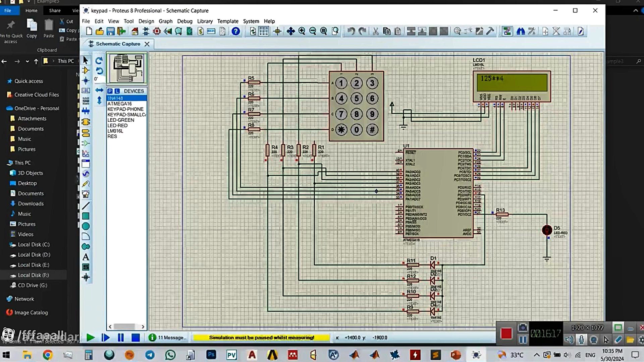Stop the simulation with the blue square
Screen dimensions: 644x362
pyautogui.click(x=136, y=338)
